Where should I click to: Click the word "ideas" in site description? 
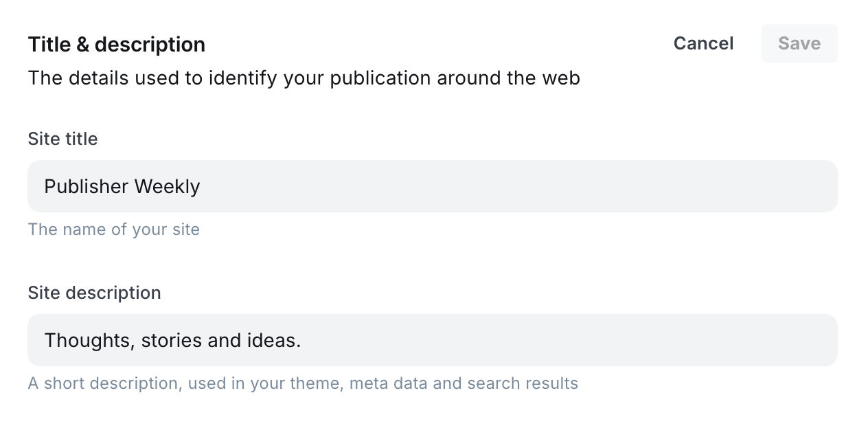(x=277, y=340)
